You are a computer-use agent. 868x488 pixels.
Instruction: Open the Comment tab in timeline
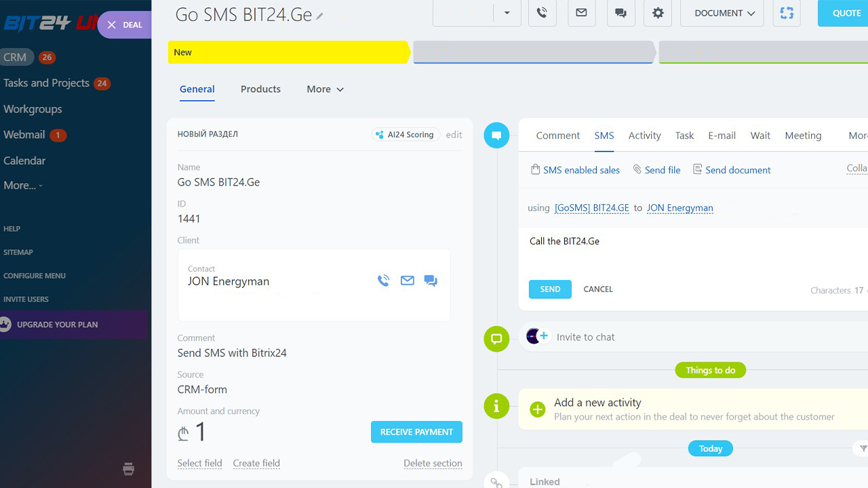[x=557, y=136]
